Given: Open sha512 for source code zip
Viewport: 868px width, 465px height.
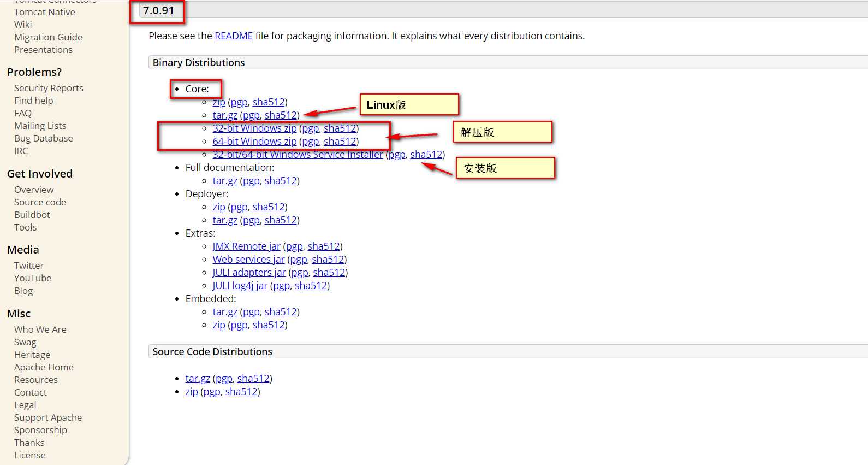Looking at the screenshot, I should [x=241, y=392].
